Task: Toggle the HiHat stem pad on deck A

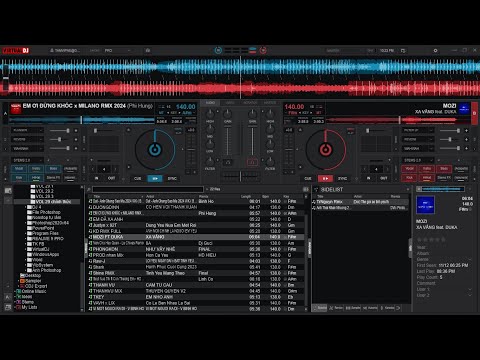Action: pyautogui.click(x=36, y=178)
